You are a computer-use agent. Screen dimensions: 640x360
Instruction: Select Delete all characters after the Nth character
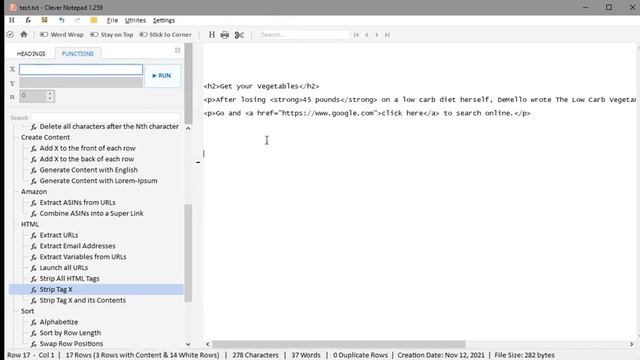[x=109, y=127]
